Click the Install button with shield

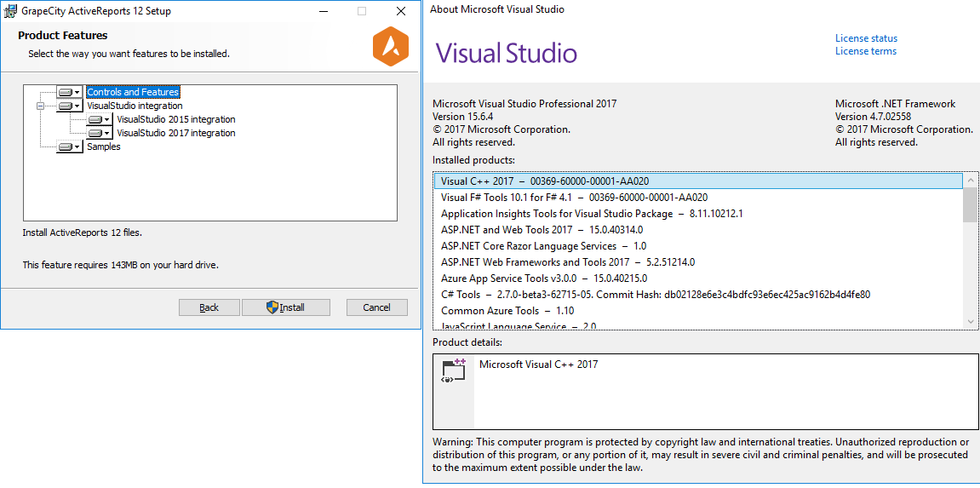pos(285,307)
